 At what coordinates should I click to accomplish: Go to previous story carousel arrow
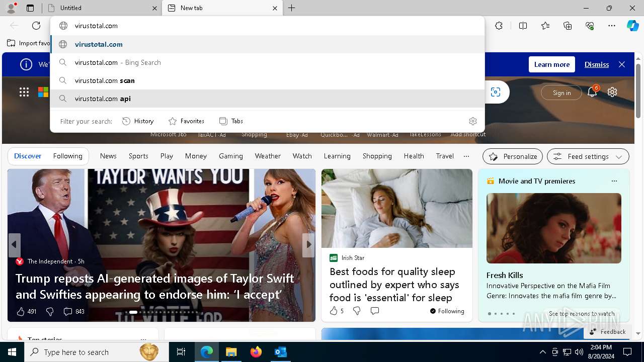click(x=14, y=245)
